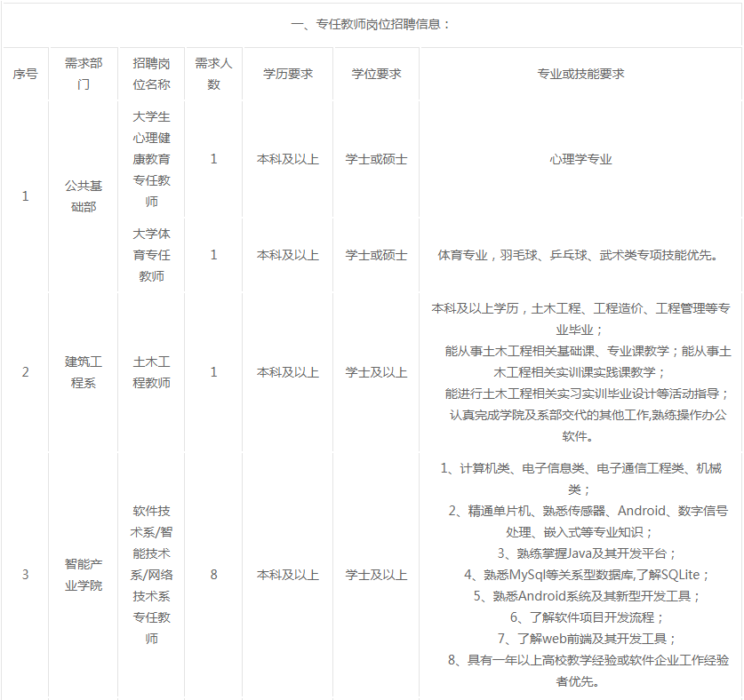
Task: Select the 智能产业学院 department cell
Action: (84, 574)
